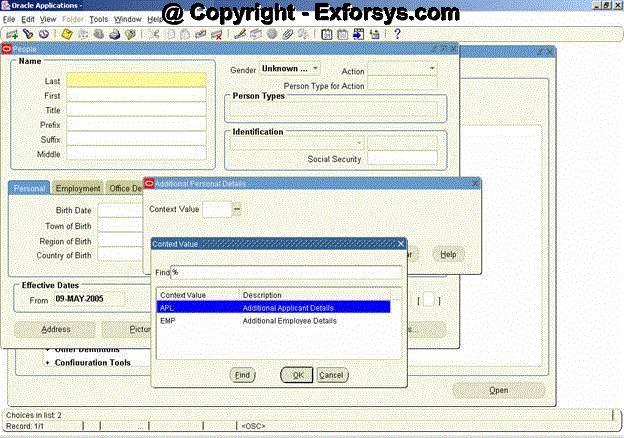Click the New record toolbar icon

tap(11, 33)
